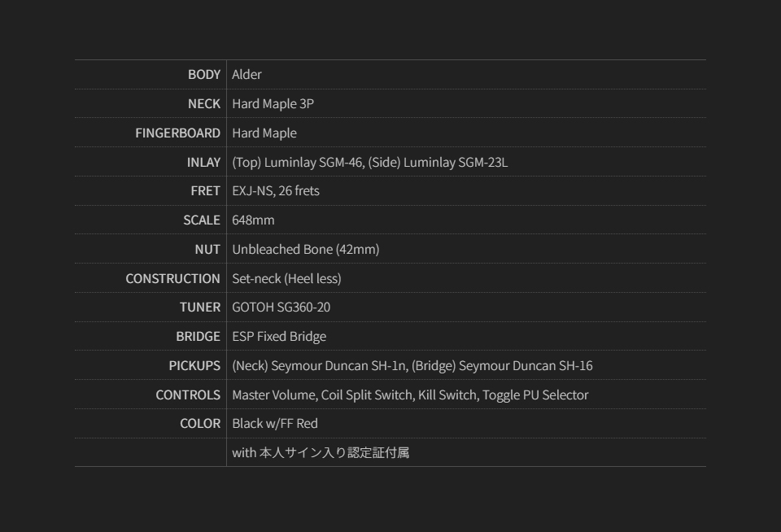Click the INLAY row label
781x532 pixels.
click(203, 162)
